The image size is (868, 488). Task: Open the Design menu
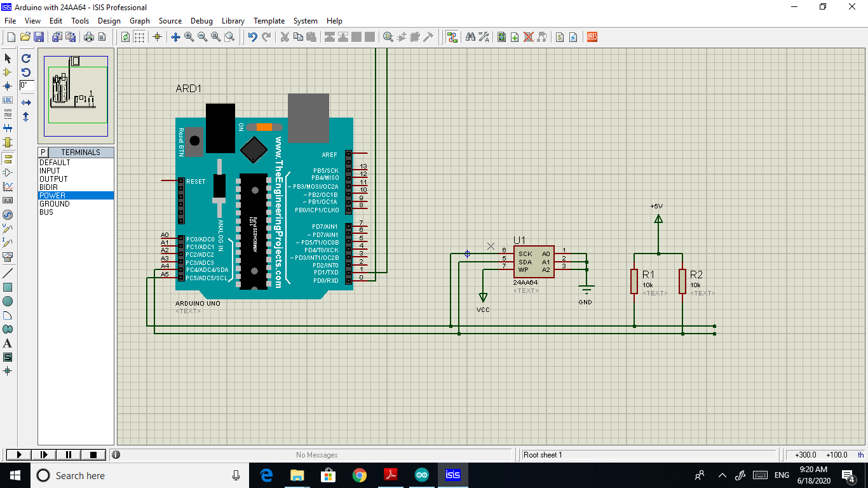click(x=109, y=21)
